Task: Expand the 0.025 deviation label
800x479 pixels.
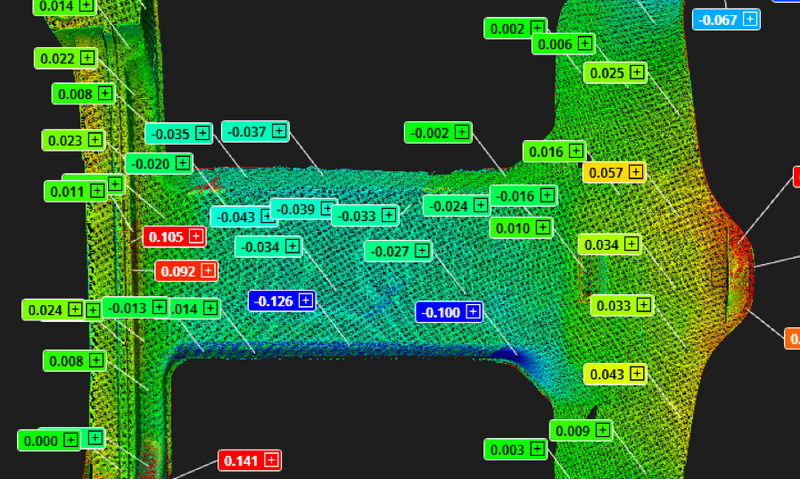Action: (x=637, y=72)
